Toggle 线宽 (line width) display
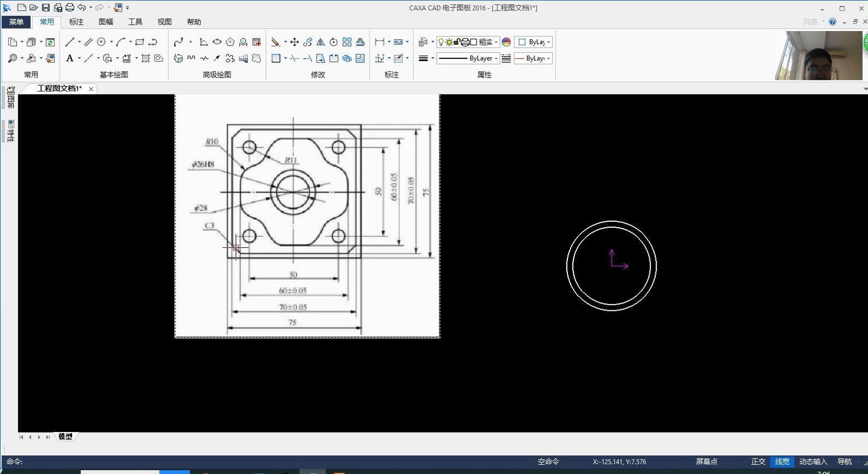Viewport: 868px width, 474px height. (782, 462)
